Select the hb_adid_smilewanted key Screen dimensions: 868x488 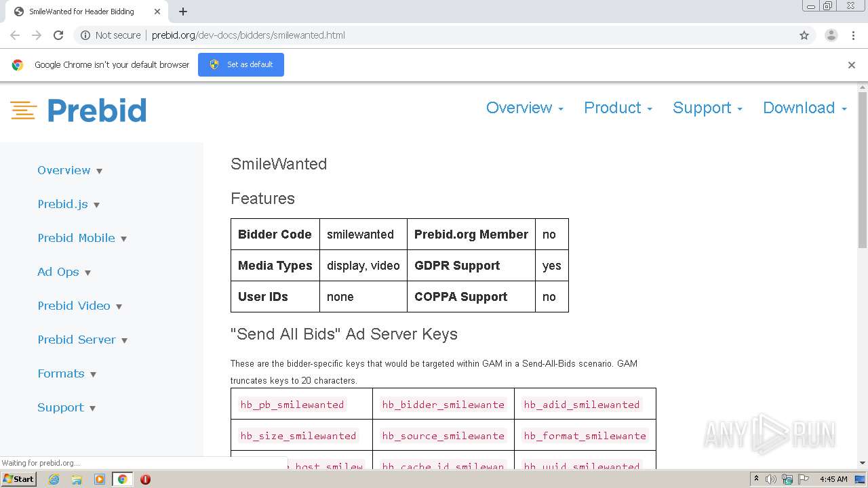click(582, 405)
